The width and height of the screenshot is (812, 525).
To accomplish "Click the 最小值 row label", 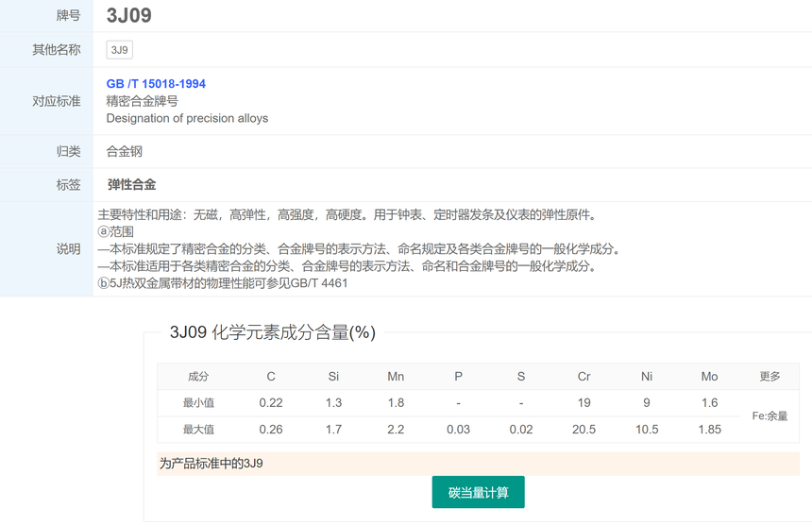I will [198, 403].
